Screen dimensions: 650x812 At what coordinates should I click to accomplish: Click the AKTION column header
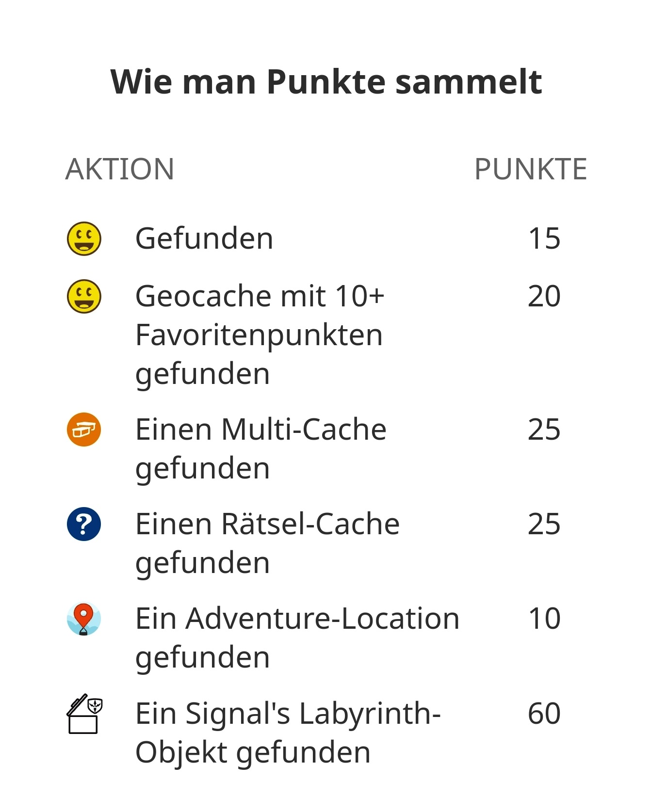point(120,169)
